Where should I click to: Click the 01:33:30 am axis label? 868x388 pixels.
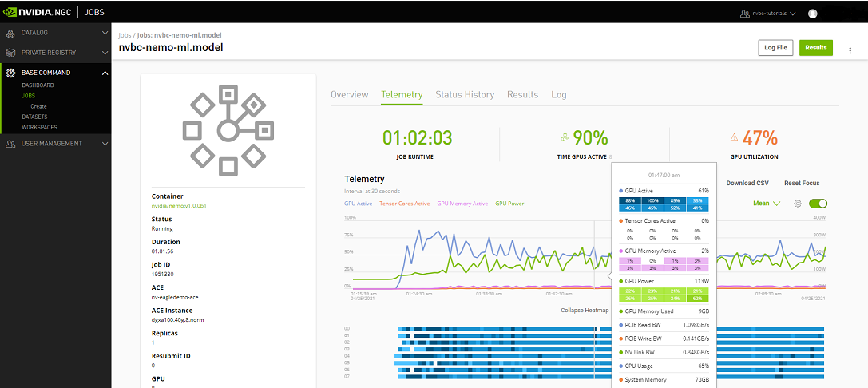(x=489, y=294)
